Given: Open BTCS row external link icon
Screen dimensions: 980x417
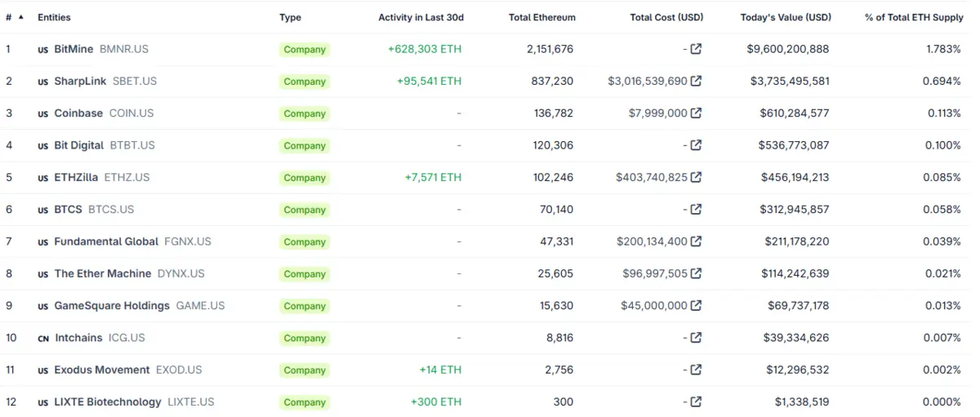Looking at the screenshot, I should point(696,210).
